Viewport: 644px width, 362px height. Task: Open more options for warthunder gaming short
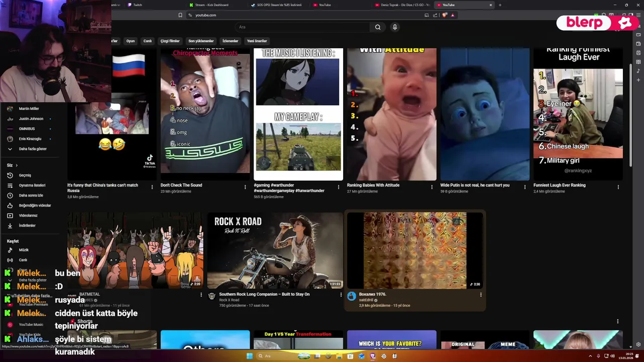tap(338, 187)
